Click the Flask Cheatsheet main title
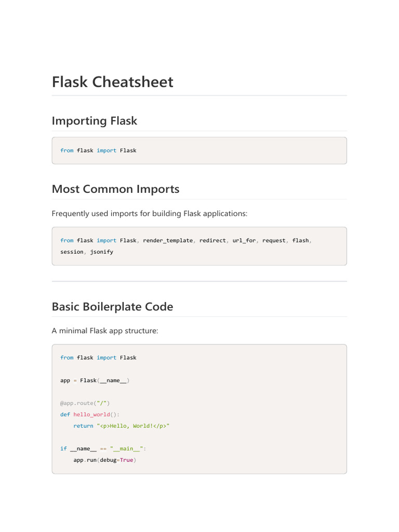The height and width of the screenshot is (532, 399). click(113, 82)
